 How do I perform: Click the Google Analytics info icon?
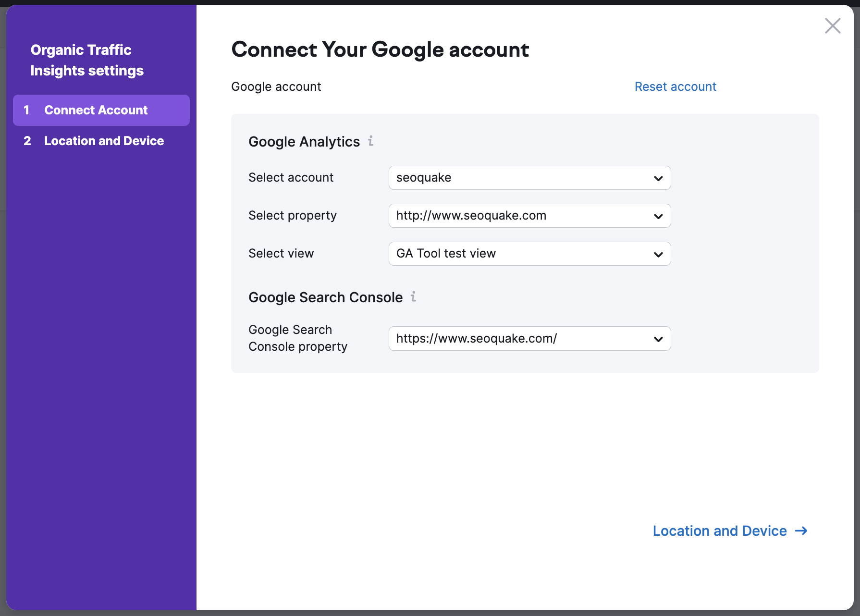click(x=371, y=141)
